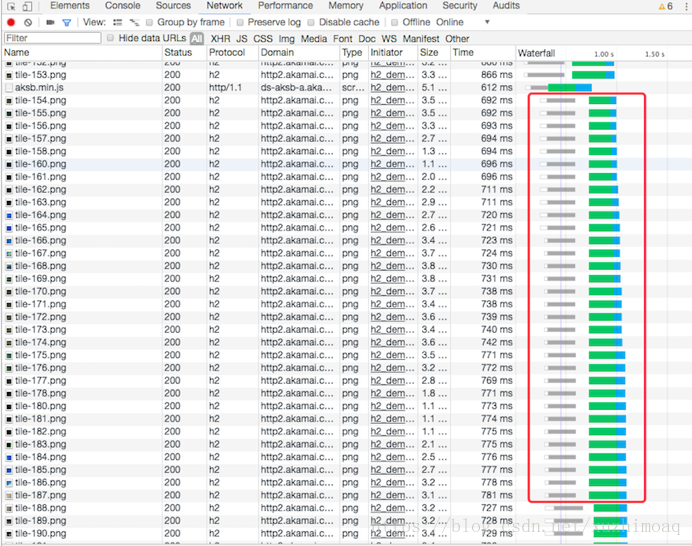Click file icon of tile-167.png
The image size is (692, 546).
pos(9,254)
